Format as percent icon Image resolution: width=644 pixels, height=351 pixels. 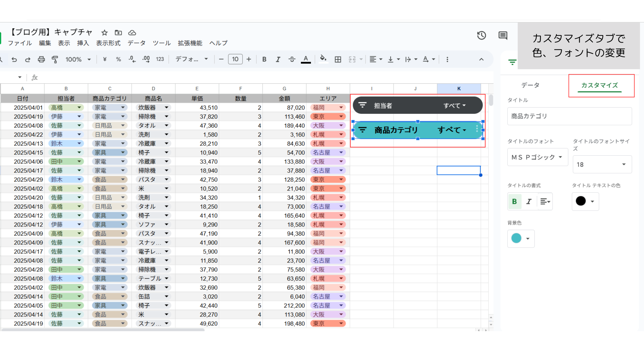[118, 59]
